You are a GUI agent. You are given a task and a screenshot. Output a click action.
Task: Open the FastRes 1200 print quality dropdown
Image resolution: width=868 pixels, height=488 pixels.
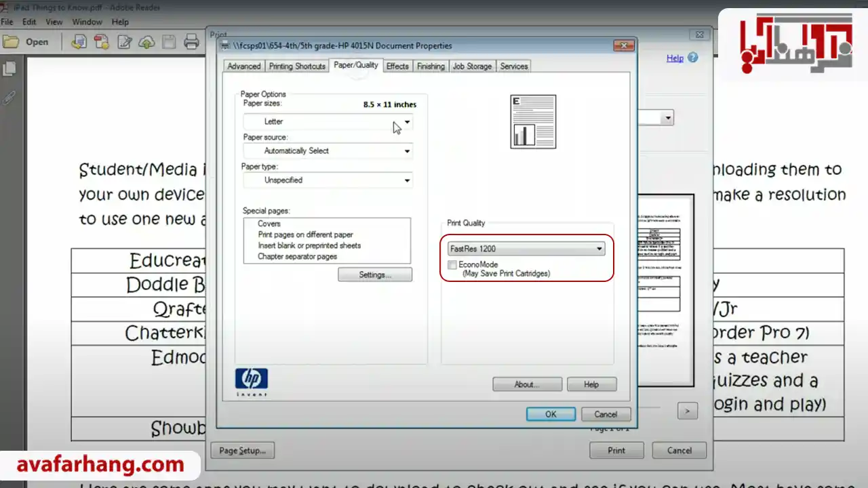click(x=526, y=249)
